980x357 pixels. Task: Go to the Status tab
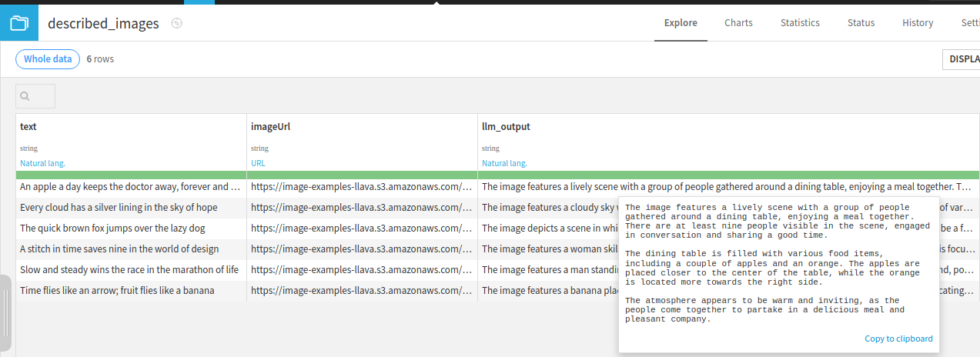[x=861, y=23]
